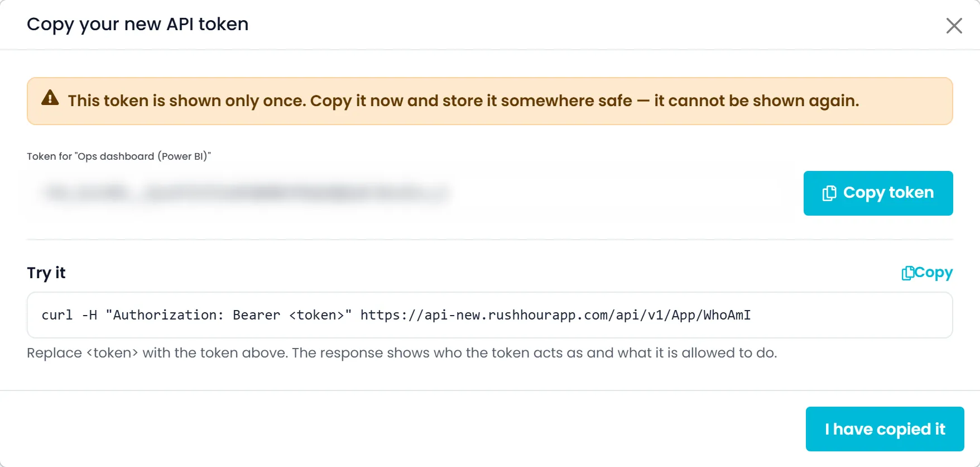
Task: Close the API token dialog
Action: tap(954, 25)
